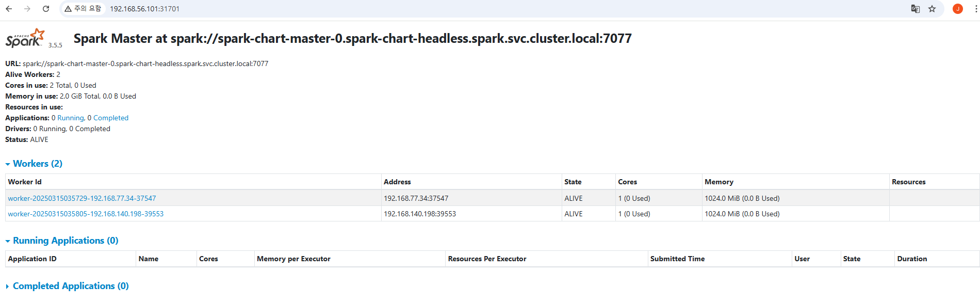Open the Chrome profile avatar J

(x=958, y=9)
